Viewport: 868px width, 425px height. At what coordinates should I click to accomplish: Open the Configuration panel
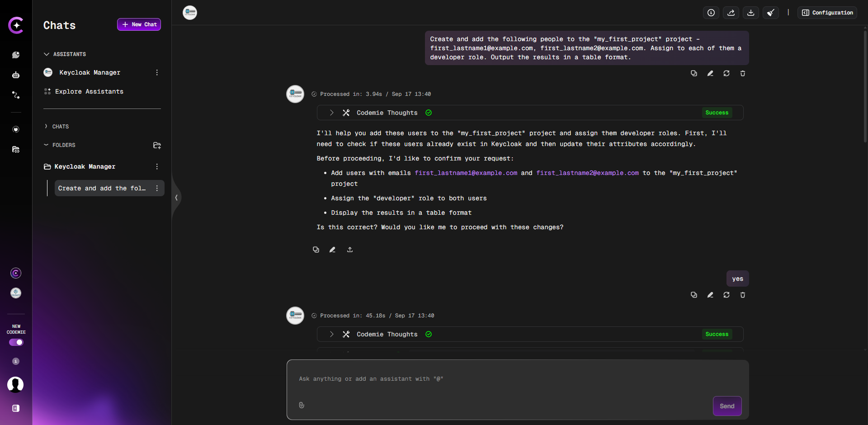[827, 13]
